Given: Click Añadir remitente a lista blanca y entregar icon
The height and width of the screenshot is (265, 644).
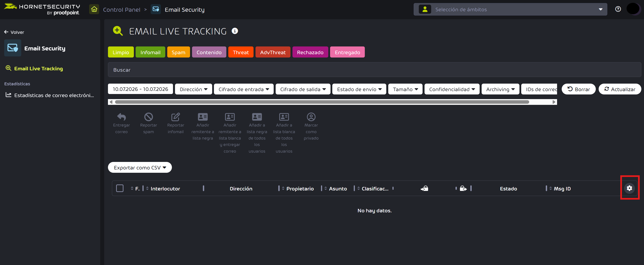Looking at the screenshot, I should (x=230, y=117).
